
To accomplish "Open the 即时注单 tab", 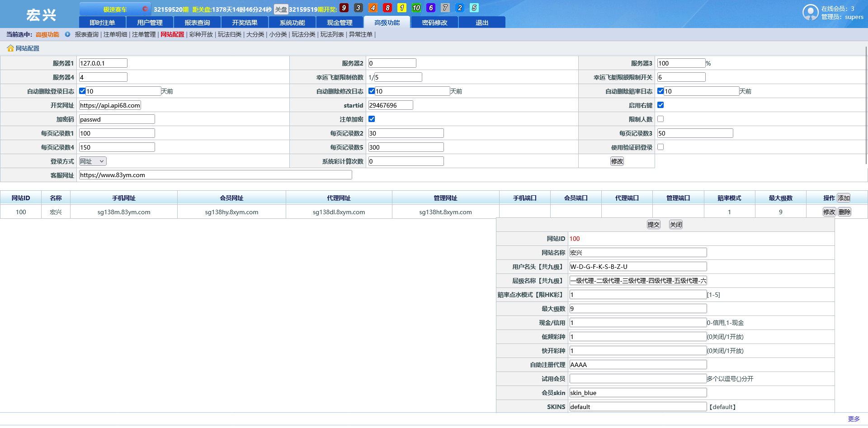I will pos(102,23).
